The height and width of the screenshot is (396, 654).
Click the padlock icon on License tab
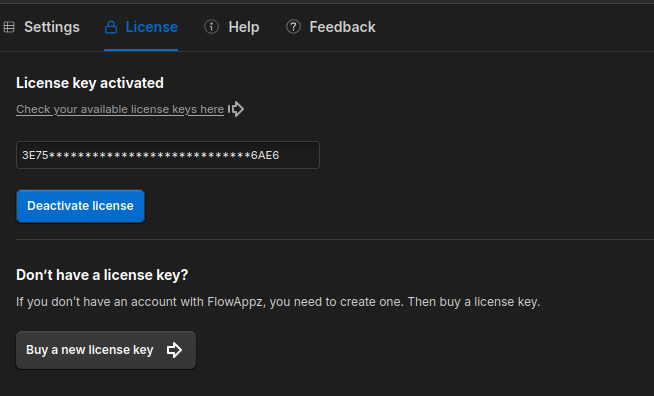click(111, 27)
